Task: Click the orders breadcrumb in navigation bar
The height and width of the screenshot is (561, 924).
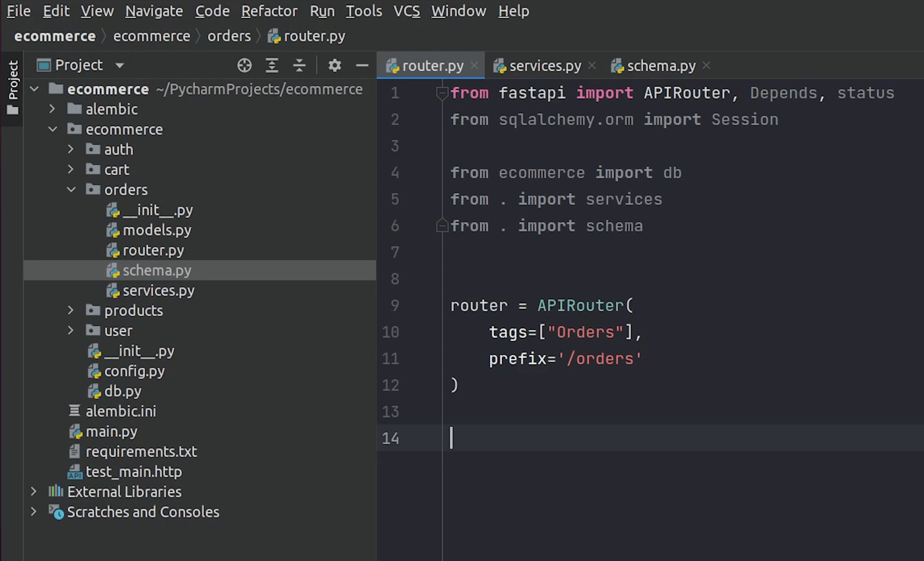Action: (229, 36)
